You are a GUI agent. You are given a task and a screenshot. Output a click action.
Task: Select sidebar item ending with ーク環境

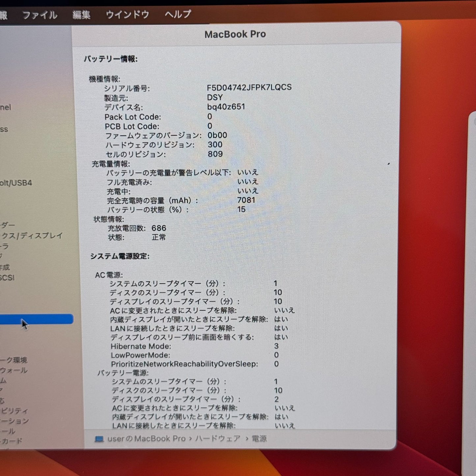coord(14,360)
